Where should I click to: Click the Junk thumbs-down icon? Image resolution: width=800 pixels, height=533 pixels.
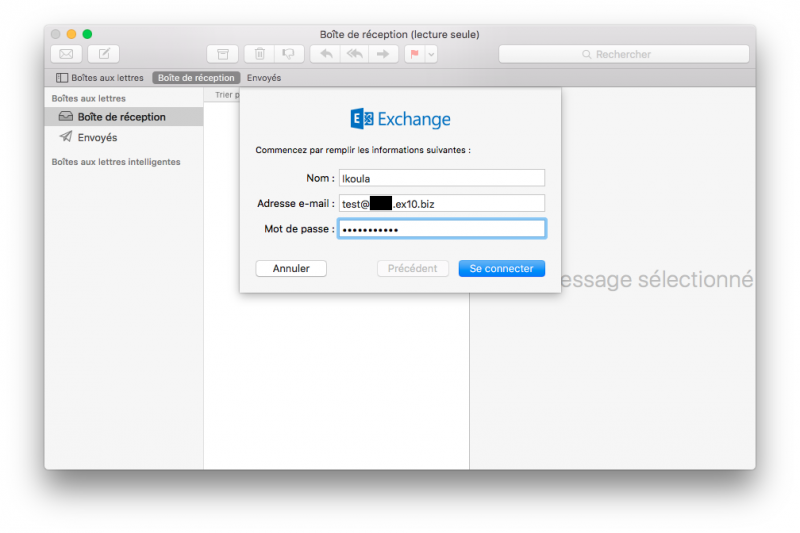[x=289, y=54]
